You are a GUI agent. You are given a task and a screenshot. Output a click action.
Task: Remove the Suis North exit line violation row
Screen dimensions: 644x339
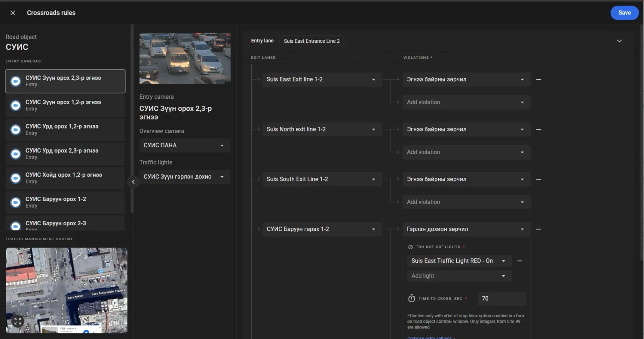point(539,129)
